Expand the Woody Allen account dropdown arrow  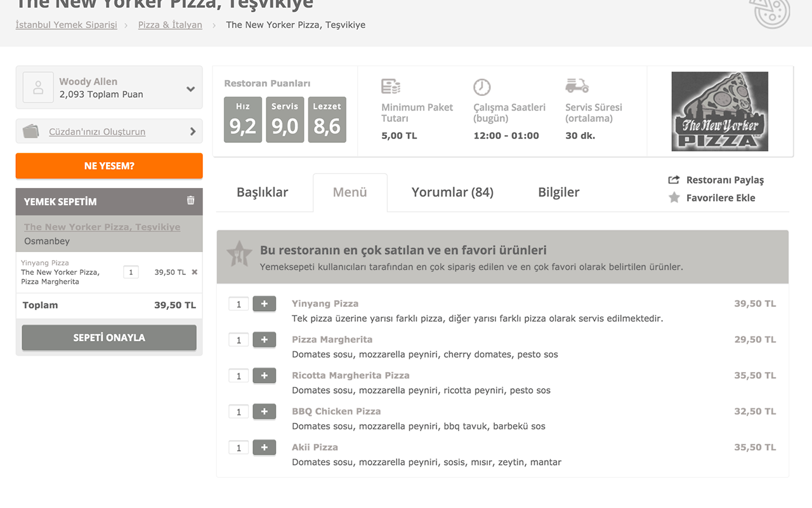(x=190, y=90)
